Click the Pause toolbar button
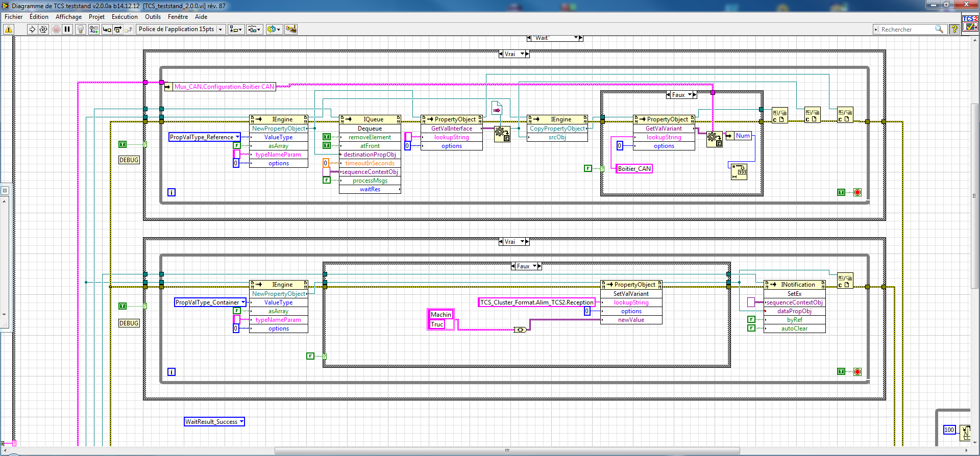The height and width of the screenshot is (456, 980). coord(67,29)
